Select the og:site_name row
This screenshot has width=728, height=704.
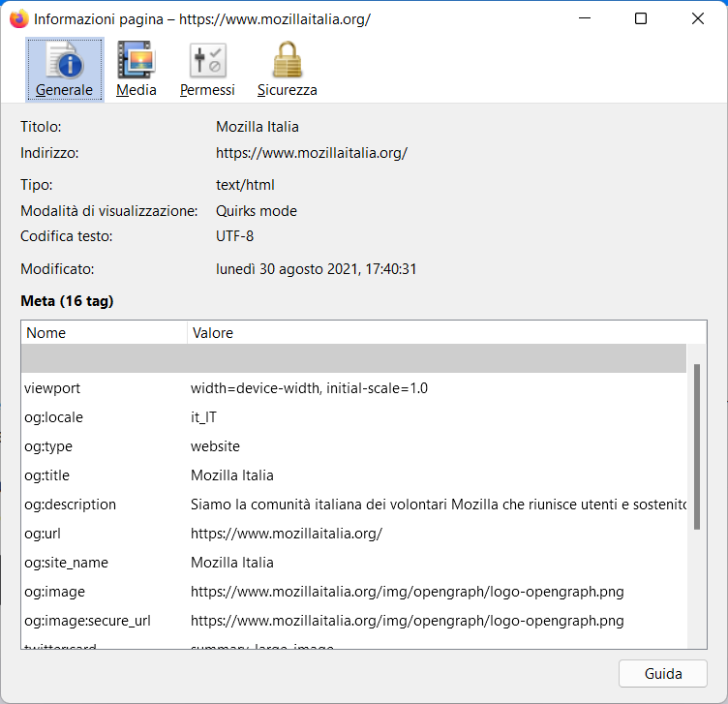coord(353,563)
